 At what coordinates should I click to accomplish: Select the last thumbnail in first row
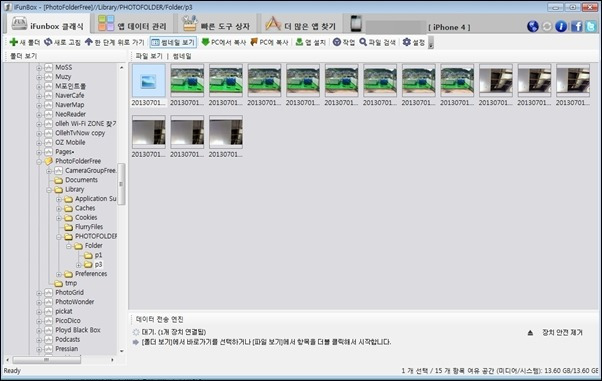pyautogui.click(x=573, y=81)
